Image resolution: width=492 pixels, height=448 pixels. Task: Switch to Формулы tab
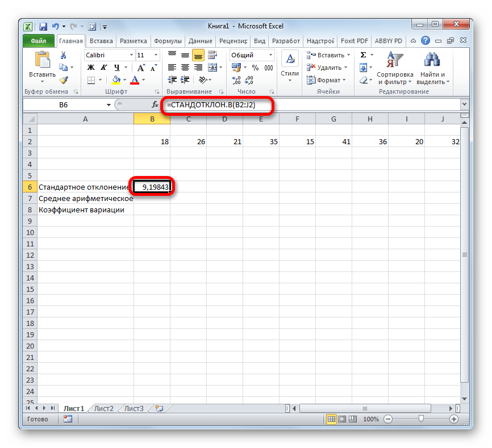tap(168, 41)
